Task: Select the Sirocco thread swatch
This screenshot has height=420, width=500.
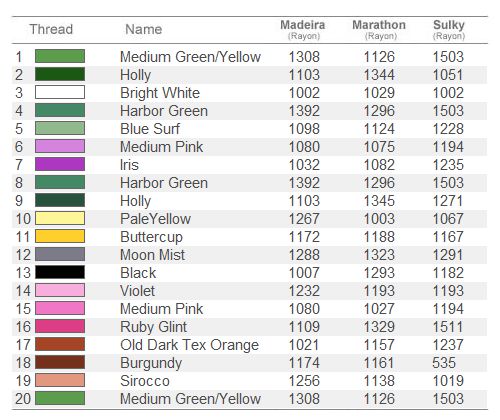Action: (60, 380)
